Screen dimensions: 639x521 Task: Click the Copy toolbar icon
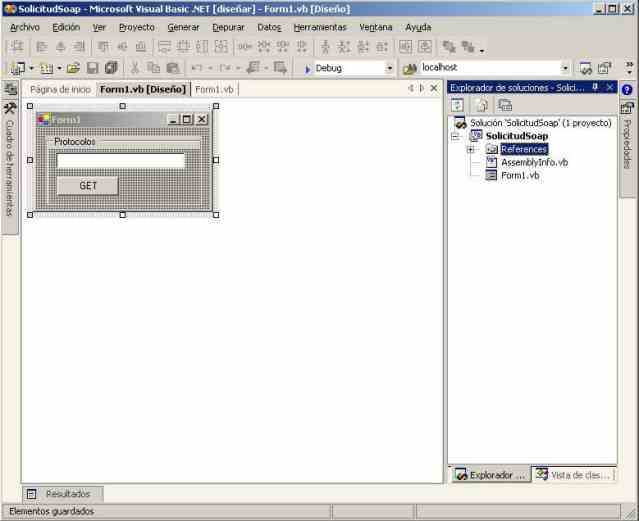coord(153,68)
